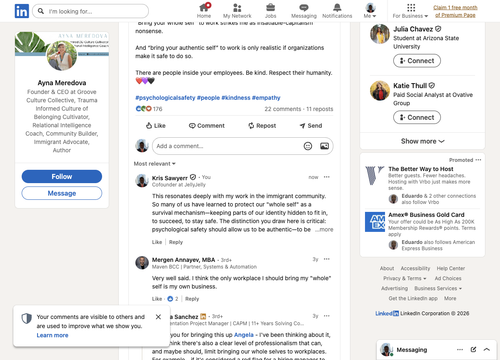Screen dimensions: 500x360
Task: Connect with Katie Thull
Action: coord(417,117)
